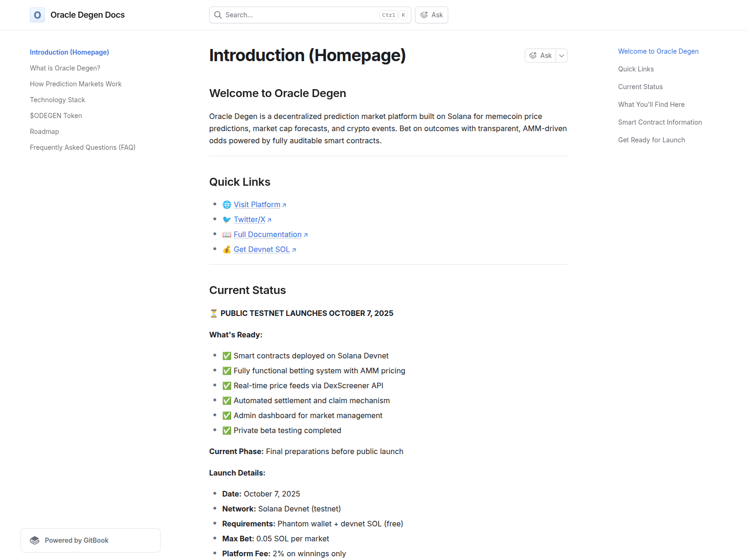
Task: Focus the Search input field
Action: click(x=310, y=15)
